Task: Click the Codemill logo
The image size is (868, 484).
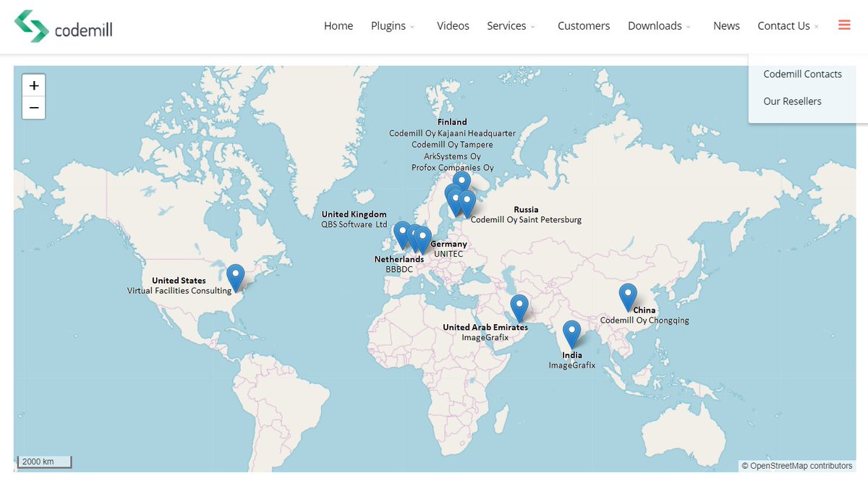Action: click(64, 27)
